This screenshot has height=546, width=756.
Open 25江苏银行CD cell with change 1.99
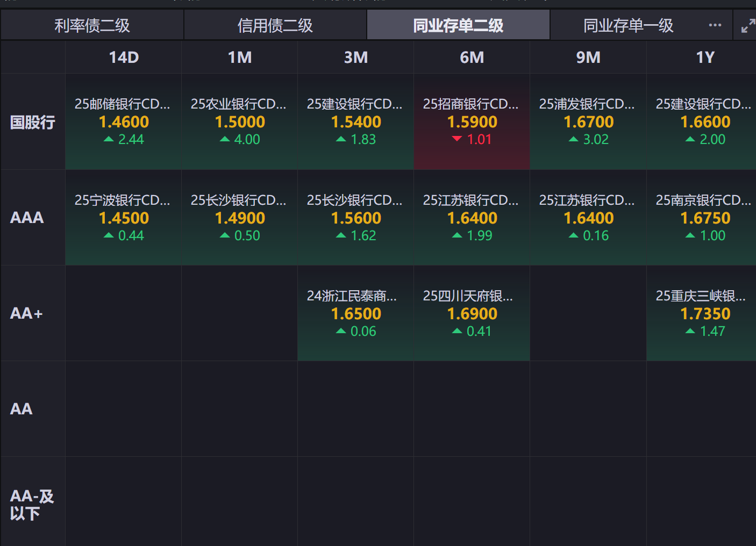[472, 218]
